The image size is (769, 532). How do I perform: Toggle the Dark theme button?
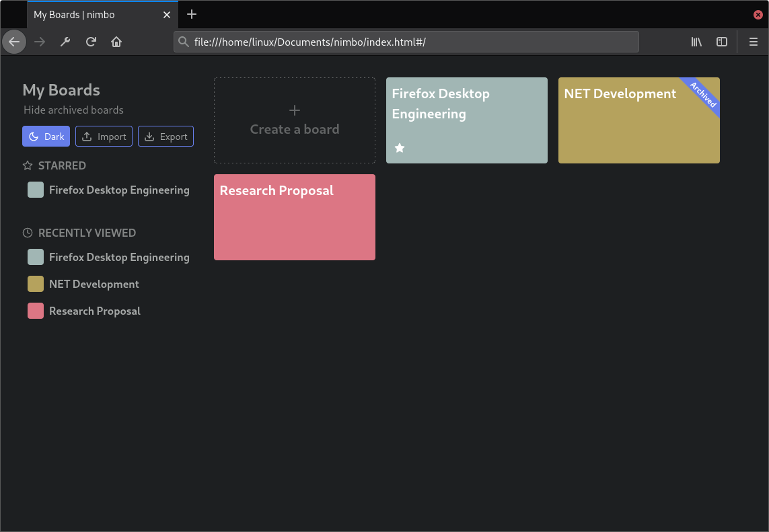(x=46, y=137)
